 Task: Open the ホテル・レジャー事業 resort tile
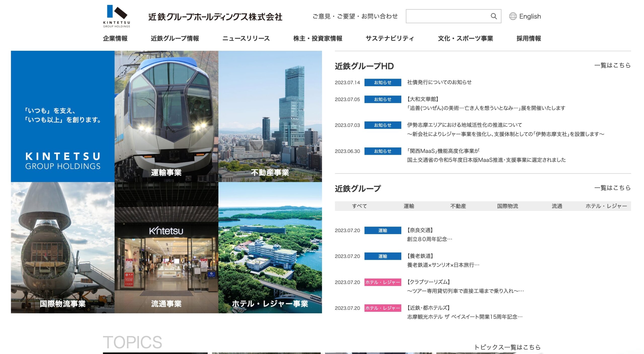click(x=270, y=247)
